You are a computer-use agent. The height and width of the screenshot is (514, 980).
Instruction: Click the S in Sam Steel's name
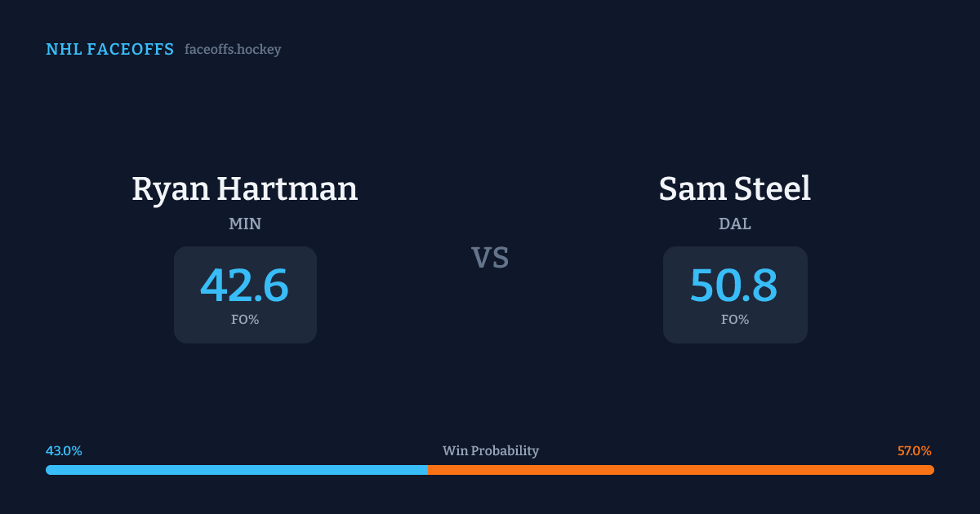tap(670, 189)
